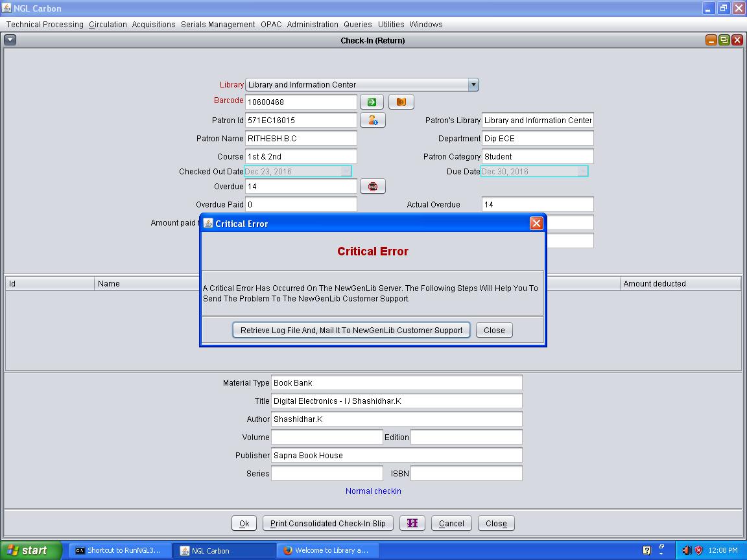Screen dimensions: 747x560
Task: Click Retrieve Log File and Mail button
Action: pyautogui.click(x=351, y=330)
